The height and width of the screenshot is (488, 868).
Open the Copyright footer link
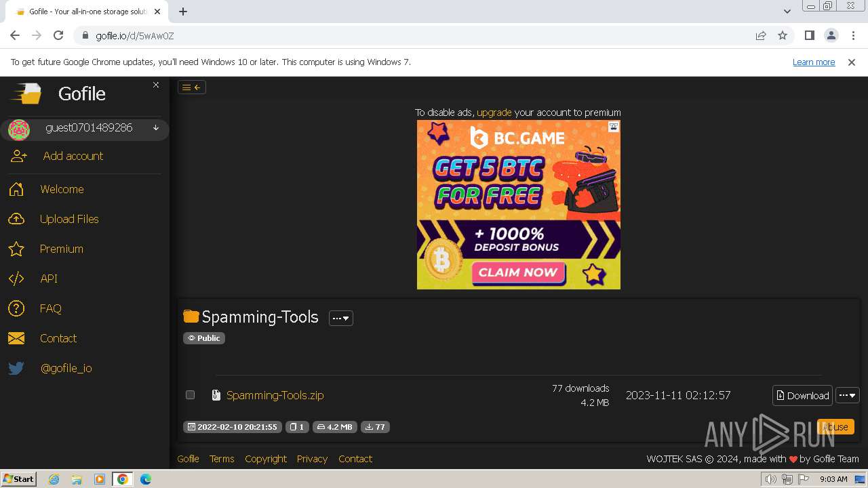pyautogui.click(x=266, y=459)
